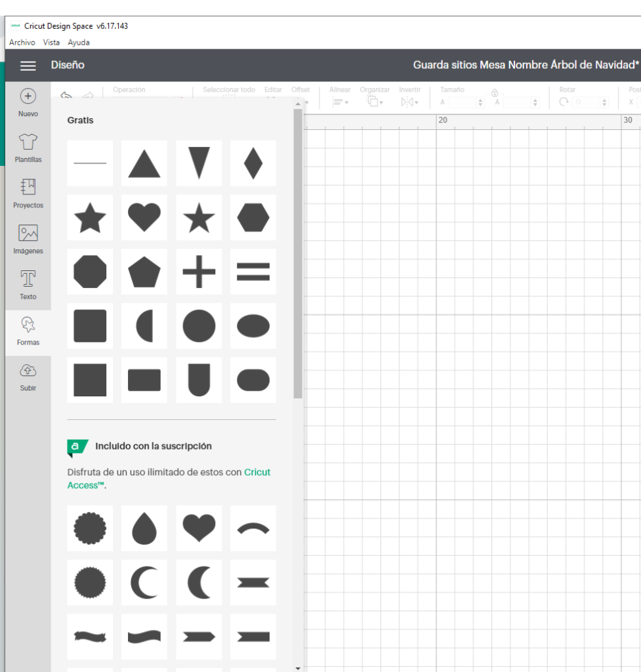Screen dimensions: 641x672
Task: Click the Cricut Access badge icon
Action: [77, 448]
